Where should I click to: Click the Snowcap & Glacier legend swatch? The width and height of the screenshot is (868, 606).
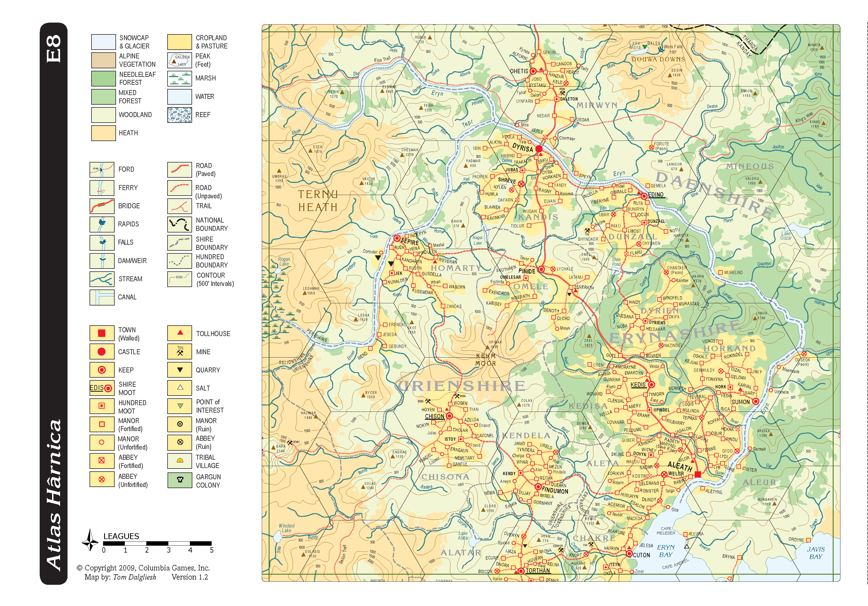click(103, 42)
